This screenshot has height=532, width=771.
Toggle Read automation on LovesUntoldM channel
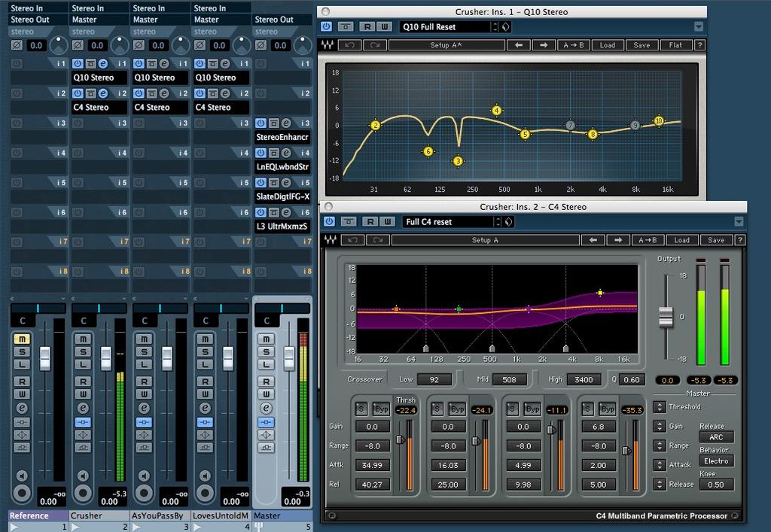coord(205,382)
